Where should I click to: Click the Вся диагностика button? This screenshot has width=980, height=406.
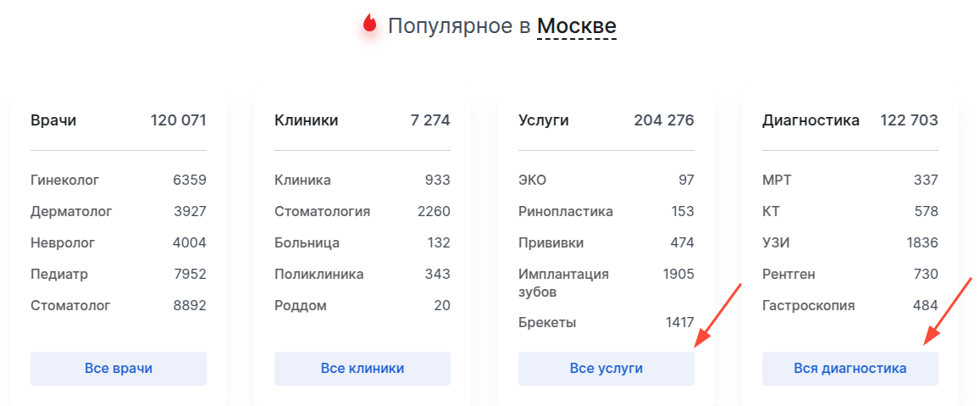pos(850,369)
